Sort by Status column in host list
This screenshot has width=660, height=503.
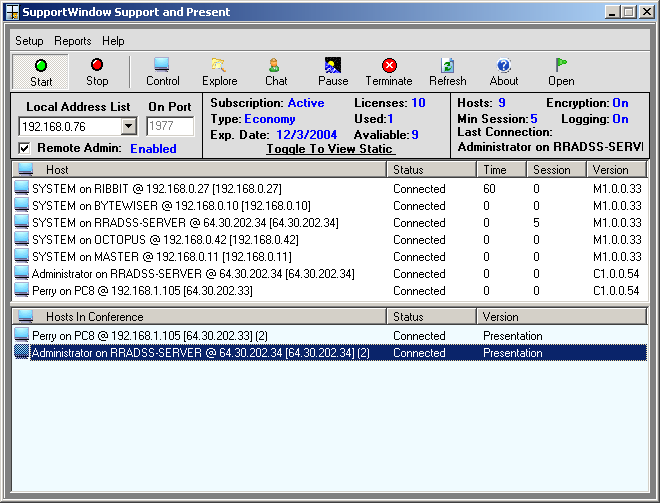(431, 170)
